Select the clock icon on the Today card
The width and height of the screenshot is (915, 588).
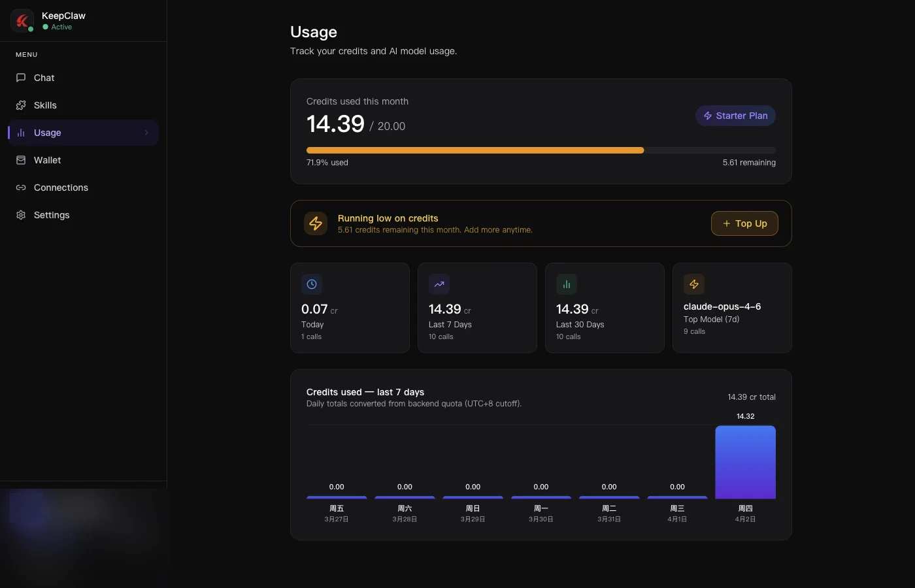[311, 284]
